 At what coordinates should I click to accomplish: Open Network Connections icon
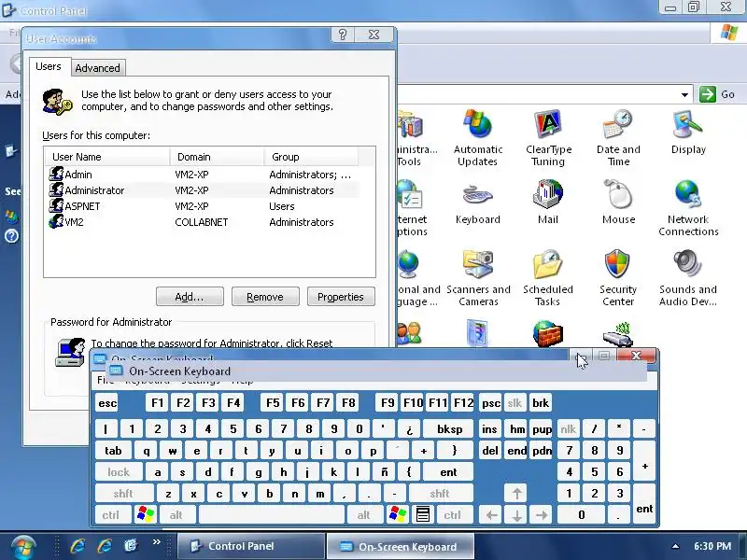coord(688,208)
